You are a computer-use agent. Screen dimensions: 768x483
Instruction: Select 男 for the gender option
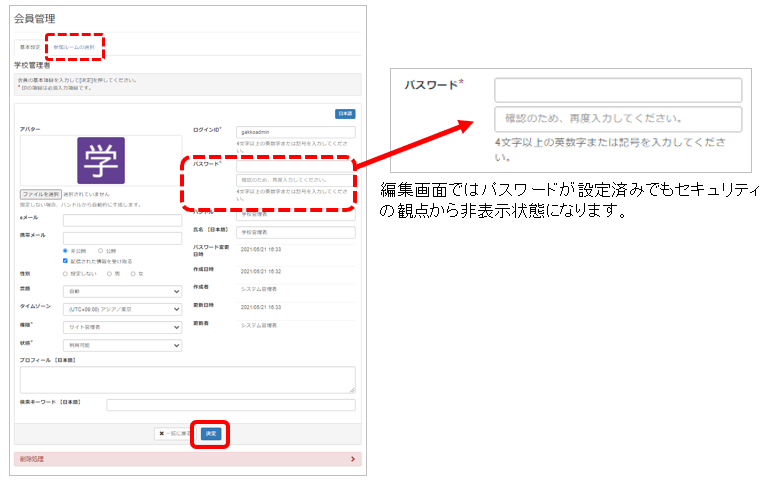(111, 273)
